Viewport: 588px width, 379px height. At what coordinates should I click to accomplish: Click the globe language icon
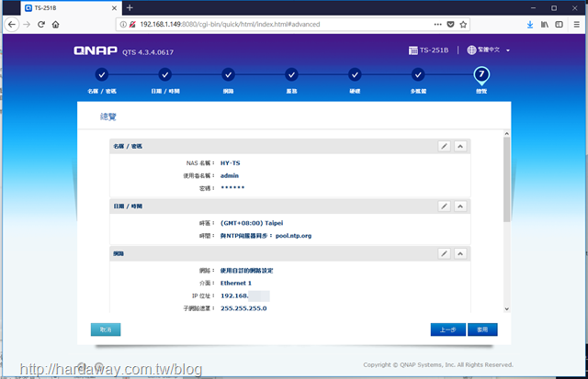(x=471, y=50)
